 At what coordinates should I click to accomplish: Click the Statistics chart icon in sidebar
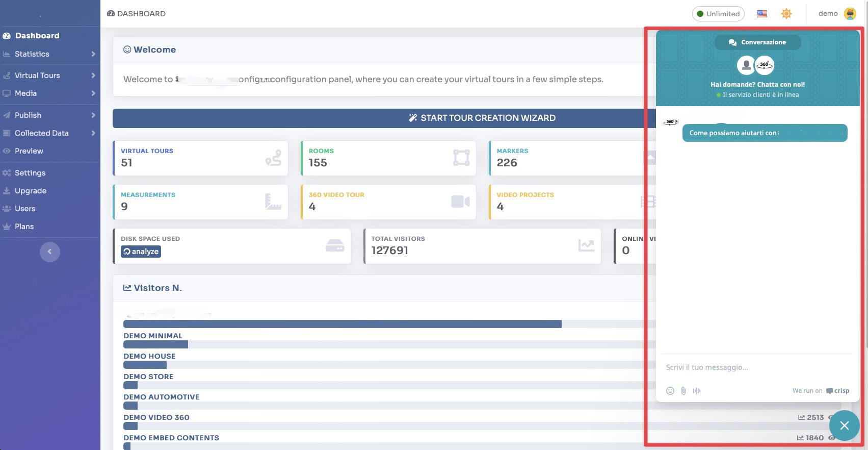click(7, 54)
